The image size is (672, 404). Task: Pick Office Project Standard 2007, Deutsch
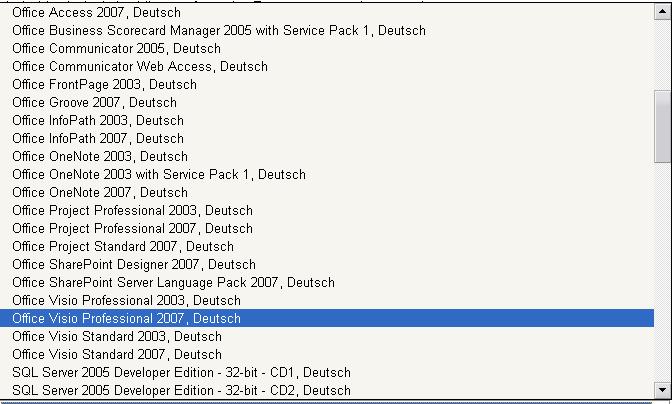click(327, 246)
